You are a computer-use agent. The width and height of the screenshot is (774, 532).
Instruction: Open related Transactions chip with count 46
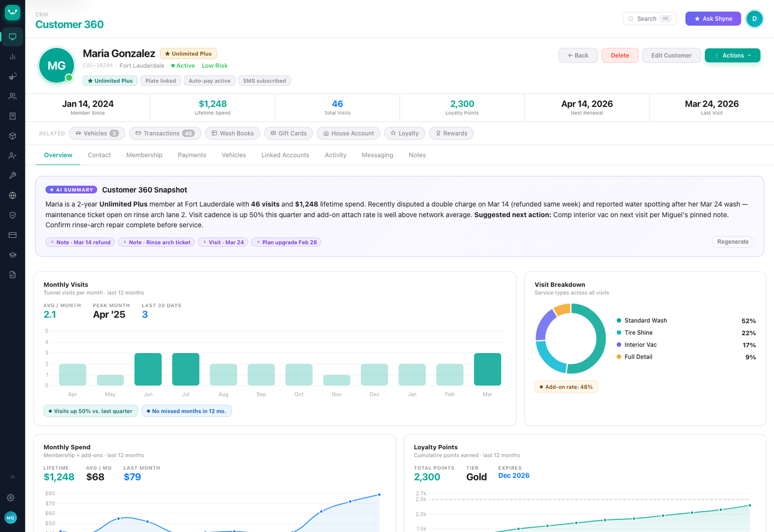[x=165, y=133]
